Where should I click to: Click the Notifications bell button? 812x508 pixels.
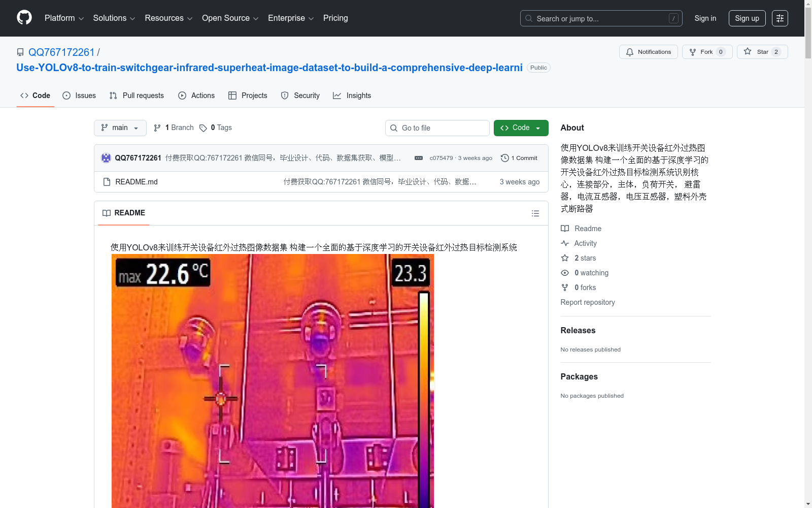tap(649, 52)
